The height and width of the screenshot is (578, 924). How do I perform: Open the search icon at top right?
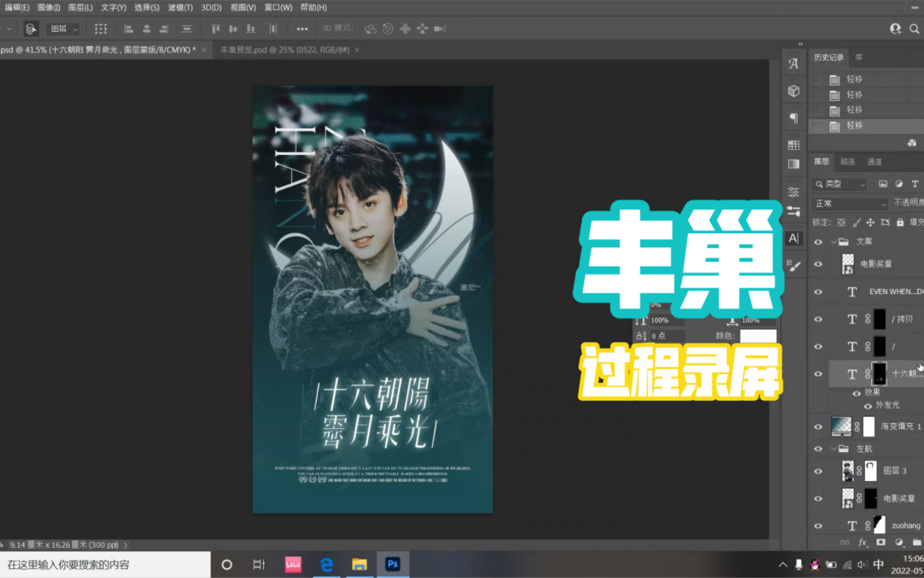point(914,29)
